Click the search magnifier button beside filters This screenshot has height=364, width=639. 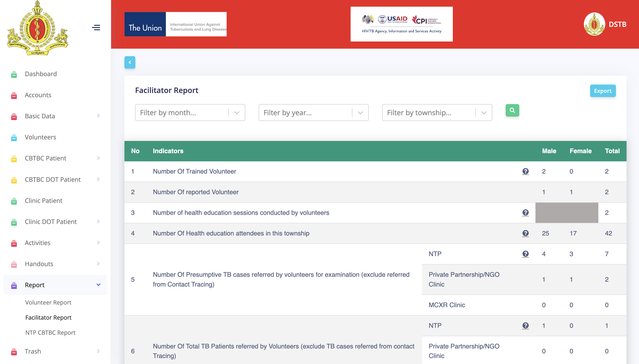click(512, 110)
